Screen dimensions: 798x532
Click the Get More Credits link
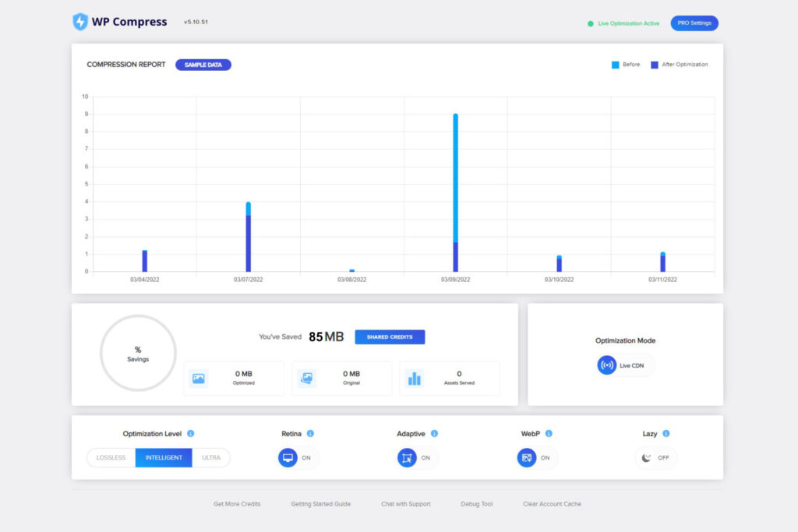click(237, 504)
